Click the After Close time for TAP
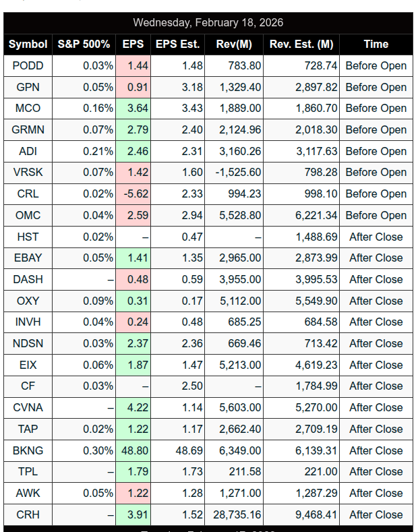This screenshot has width=418, height=532. tap(376, 429)
